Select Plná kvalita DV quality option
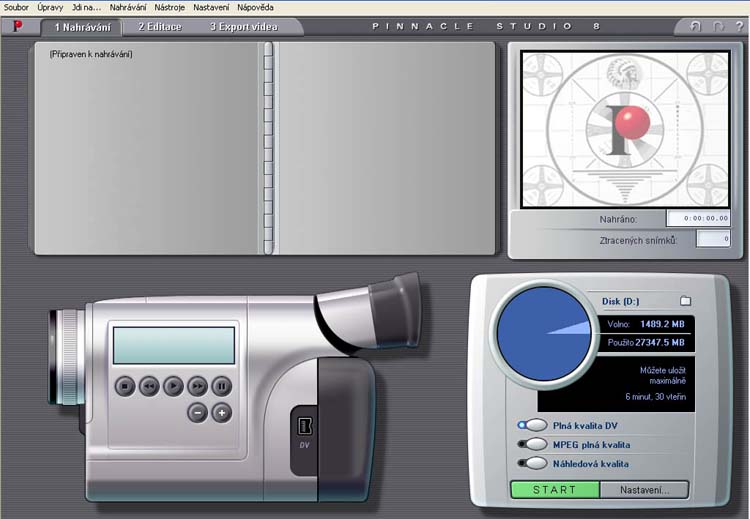The image size is (750, 519). pyautogui.click(x=536, y=425)
